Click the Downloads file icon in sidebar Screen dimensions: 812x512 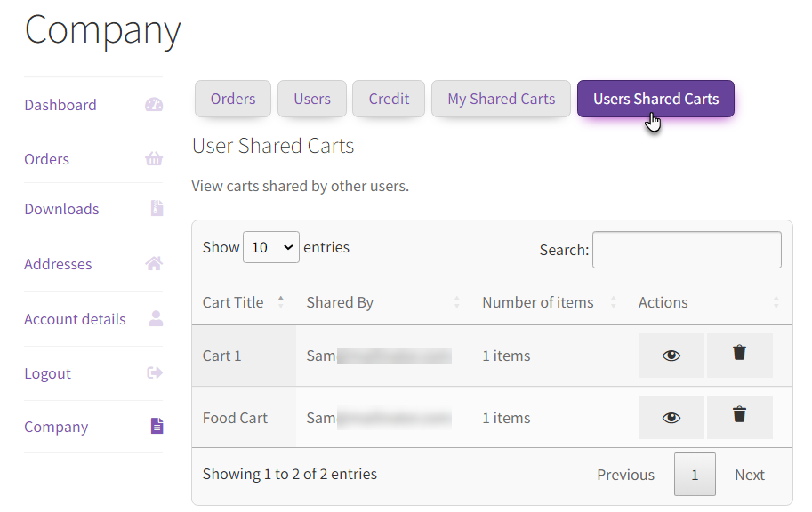point(157,208)
